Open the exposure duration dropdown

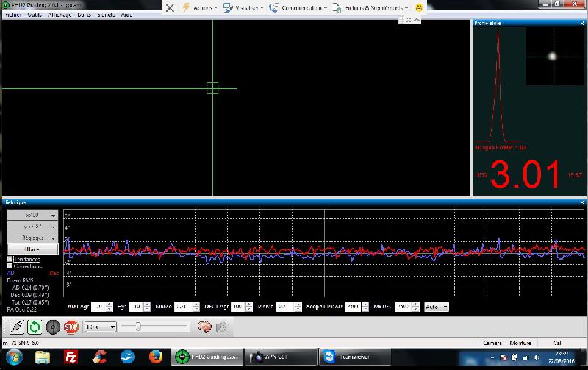[x=101, y=327]
